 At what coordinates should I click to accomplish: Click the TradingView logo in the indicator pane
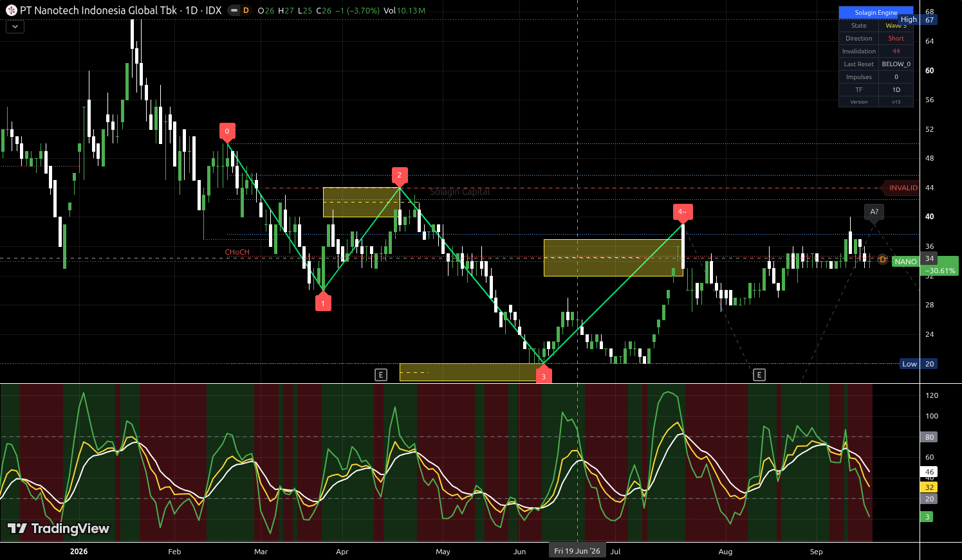(59, 528)
